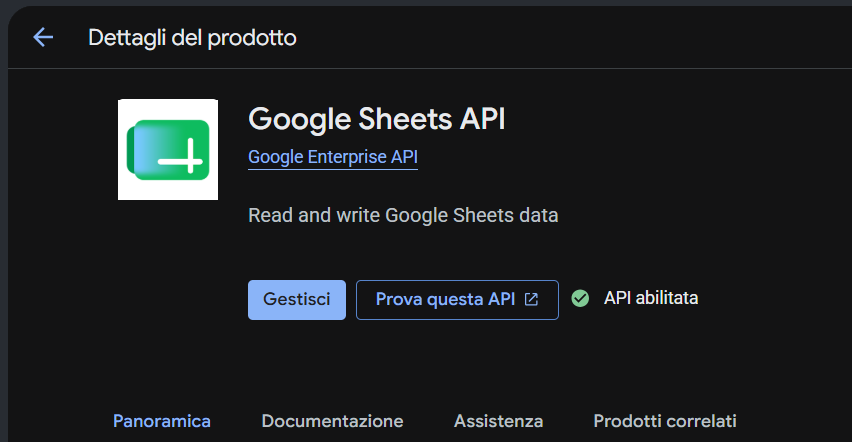Select the Assistenza tab
The width and height of the screenshot is (852, 442).
(x=498, y=421)
